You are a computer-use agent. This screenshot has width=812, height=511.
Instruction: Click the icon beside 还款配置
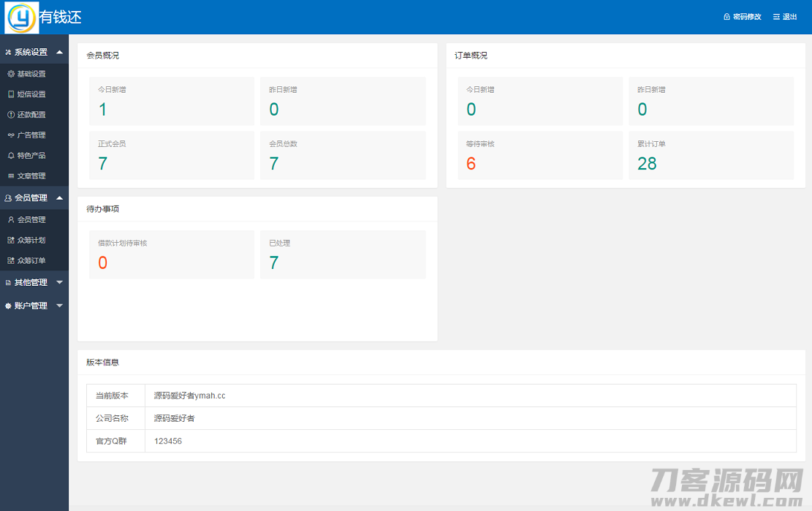[11, 115]
